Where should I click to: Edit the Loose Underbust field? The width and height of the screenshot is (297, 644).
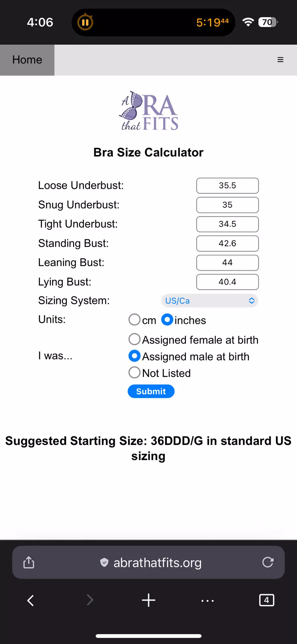pyautogui.click(x=227, y=186)
